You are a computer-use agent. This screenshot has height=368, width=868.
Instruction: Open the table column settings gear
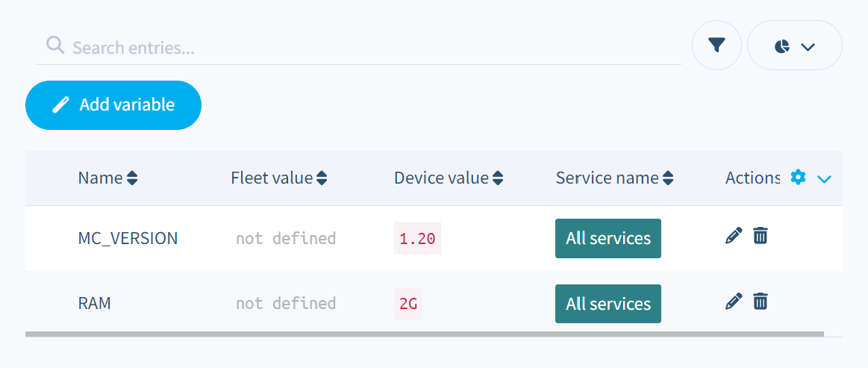coord(798,178)
